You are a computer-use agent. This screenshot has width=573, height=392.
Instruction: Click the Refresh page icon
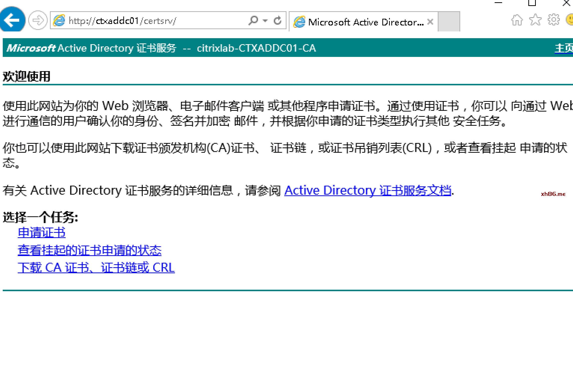pyautogui.click(x=277, y=20)
